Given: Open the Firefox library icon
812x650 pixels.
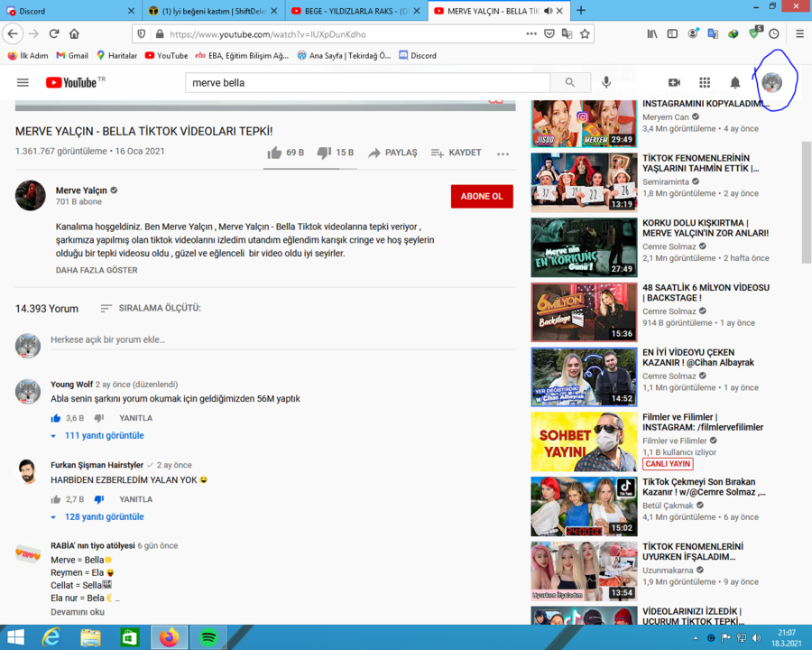Looking at the screenshot, I should (x=652, y=33).
